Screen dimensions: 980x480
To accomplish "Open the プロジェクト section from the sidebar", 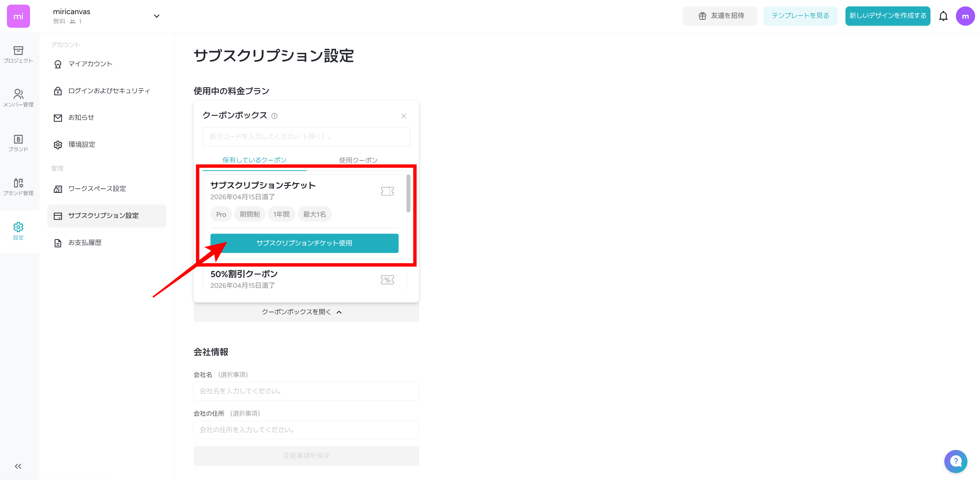I will tap(18, 54).
